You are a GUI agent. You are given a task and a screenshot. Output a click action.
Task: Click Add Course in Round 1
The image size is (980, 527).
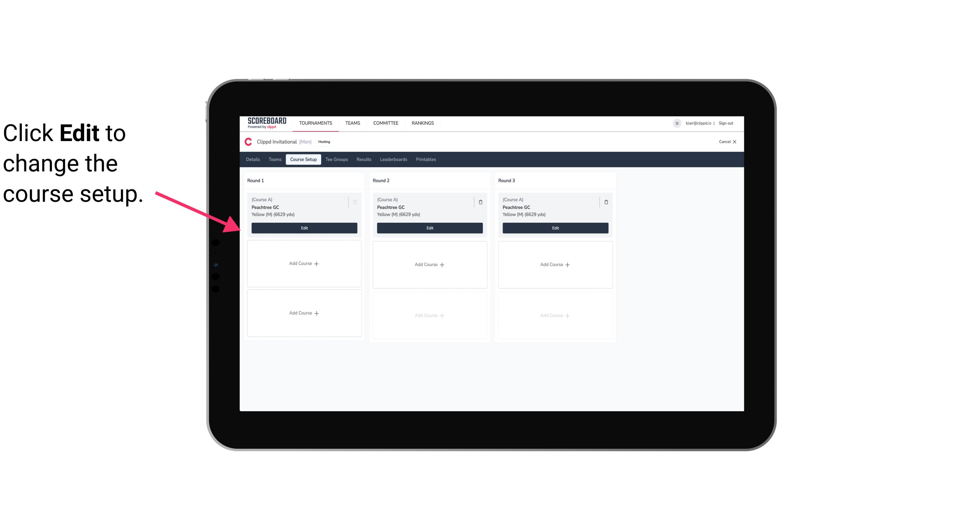tap(304, 264)
